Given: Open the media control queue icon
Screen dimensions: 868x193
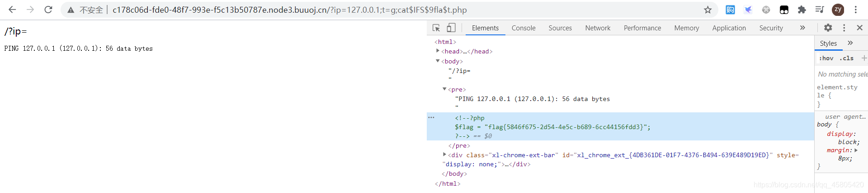Looking at the screenshot, I should (820, 10).
